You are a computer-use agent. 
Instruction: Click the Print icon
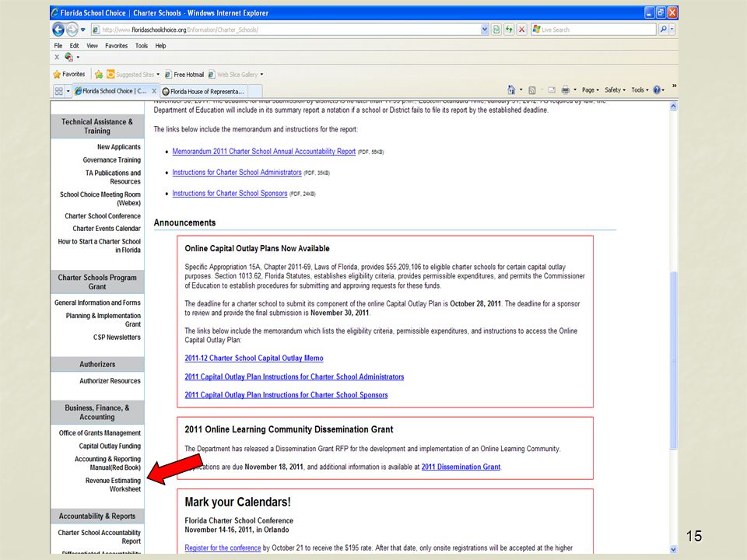(566, 90)
